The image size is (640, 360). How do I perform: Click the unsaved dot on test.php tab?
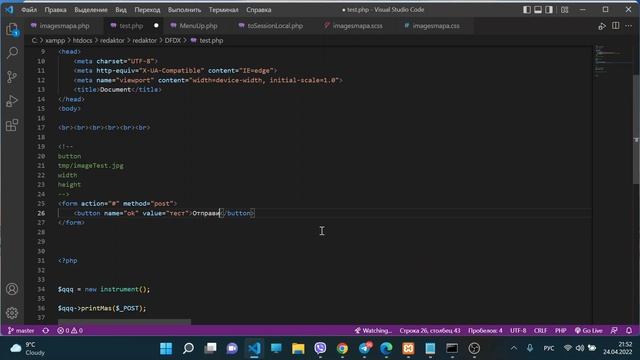pyautogui.click(x=156, y=26)
